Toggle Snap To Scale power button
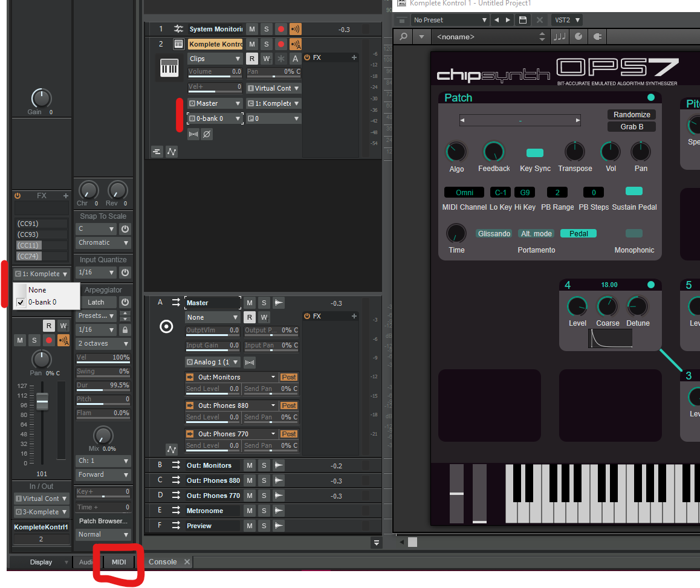The width and height of the screenshot is (700, 588). click(x=125, y=229)
